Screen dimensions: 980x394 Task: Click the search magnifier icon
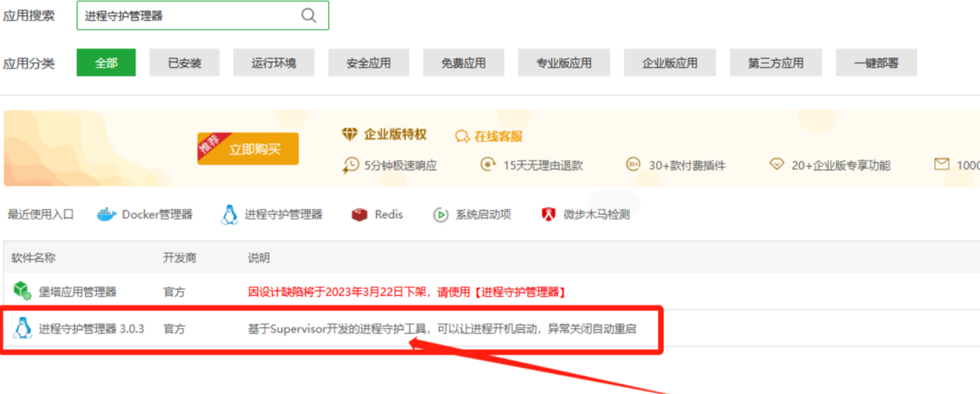click(x=309, y=15)
